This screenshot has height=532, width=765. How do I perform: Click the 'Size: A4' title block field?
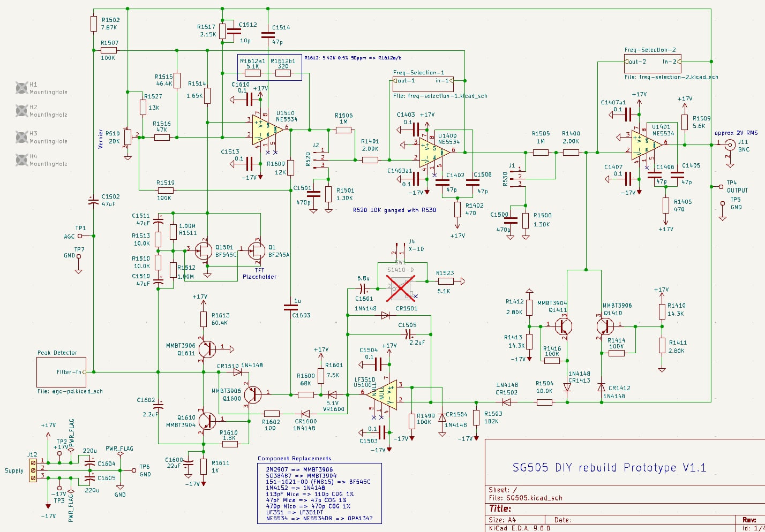(502, 520)
